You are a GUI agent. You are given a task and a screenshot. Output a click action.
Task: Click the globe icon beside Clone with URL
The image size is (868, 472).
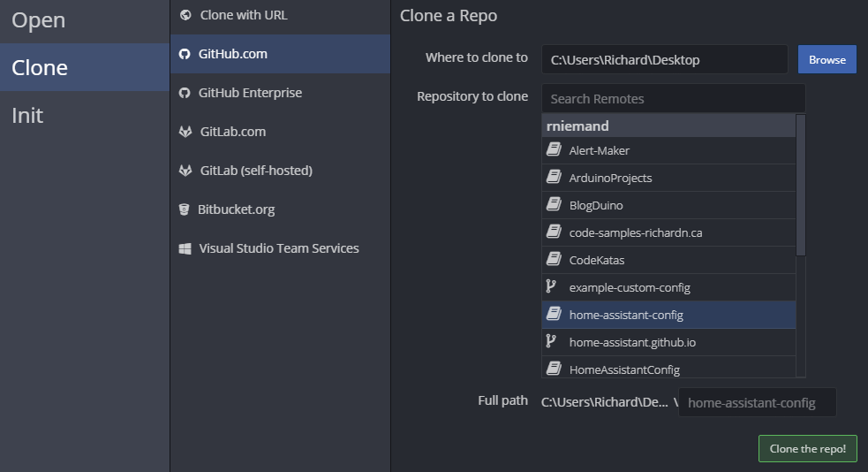click(x=185, y=15)
